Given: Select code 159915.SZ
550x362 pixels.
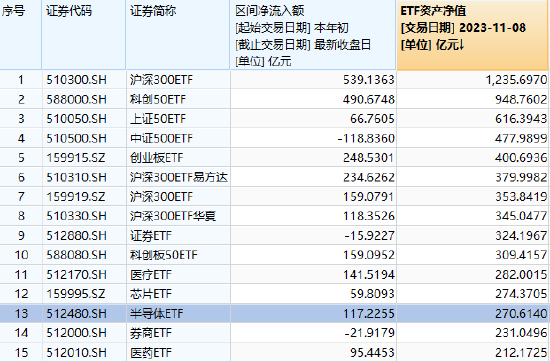Looking at the screenshot, I should tap(76, 158).
